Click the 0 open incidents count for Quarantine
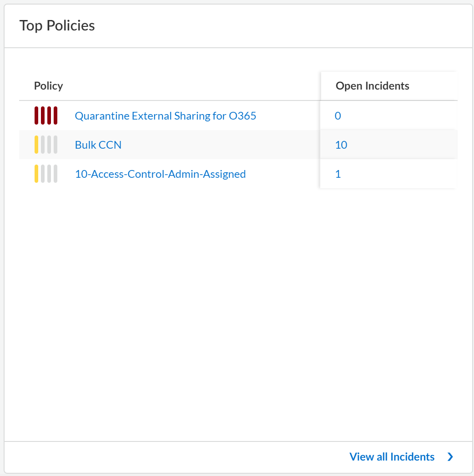Screen dimensions: 474x476 click(338, 116)
